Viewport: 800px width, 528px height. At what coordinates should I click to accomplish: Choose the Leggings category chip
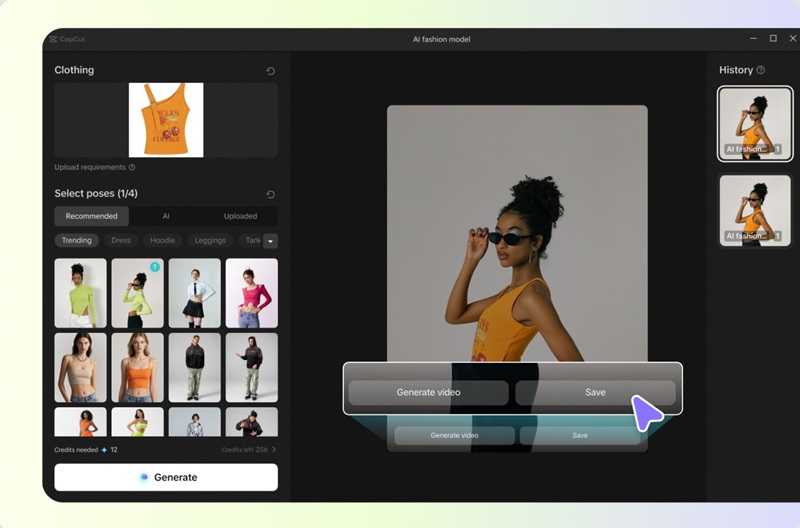[x=210, y=240]
